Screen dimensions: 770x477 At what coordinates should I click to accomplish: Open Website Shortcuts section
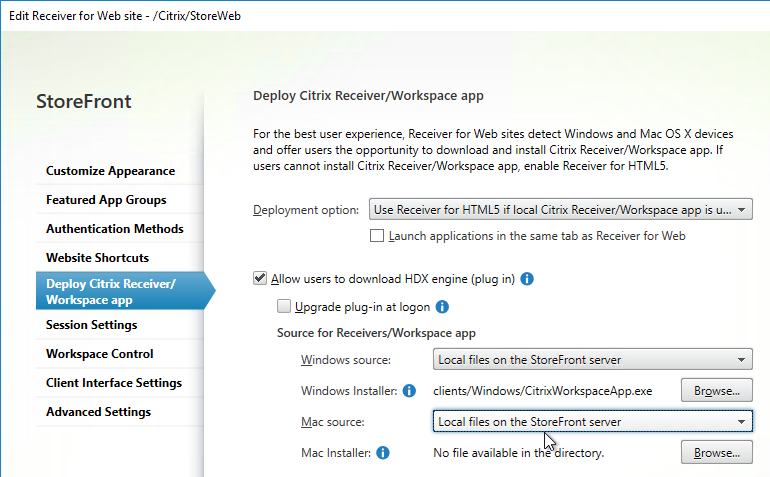97,258
